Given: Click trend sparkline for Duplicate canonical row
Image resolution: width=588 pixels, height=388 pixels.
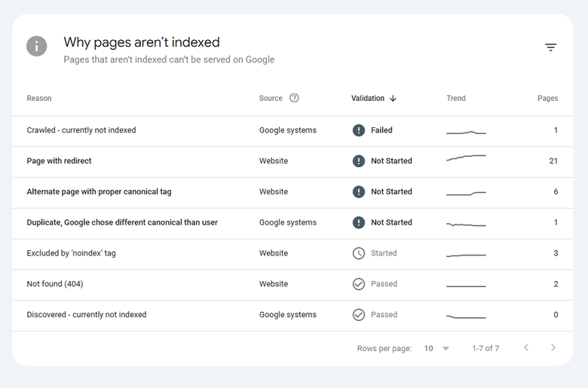Looking at the screenshot, I should (466, 225).
